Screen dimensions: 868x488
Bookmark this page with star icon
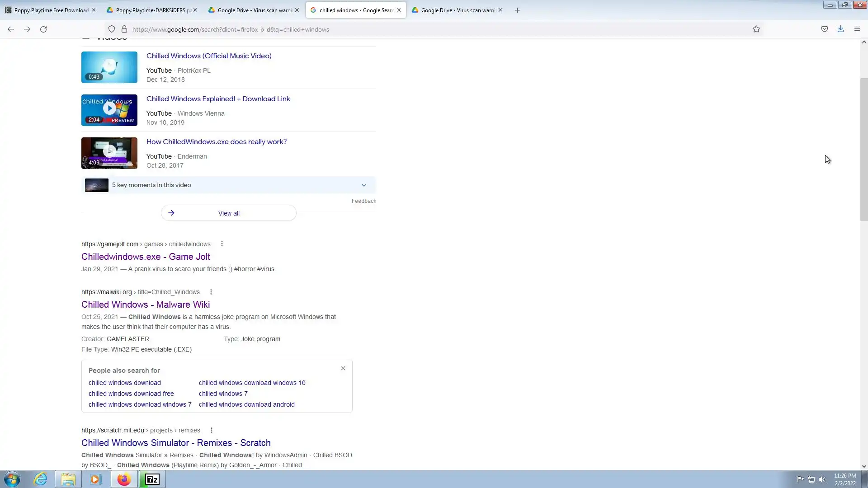(x=756, y=29)
